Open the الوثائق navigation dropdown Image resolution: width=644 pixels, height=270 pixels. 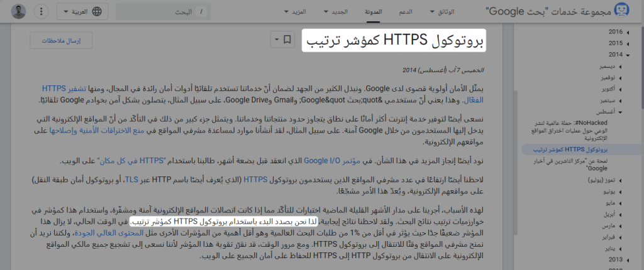click(x=442, y=12)
